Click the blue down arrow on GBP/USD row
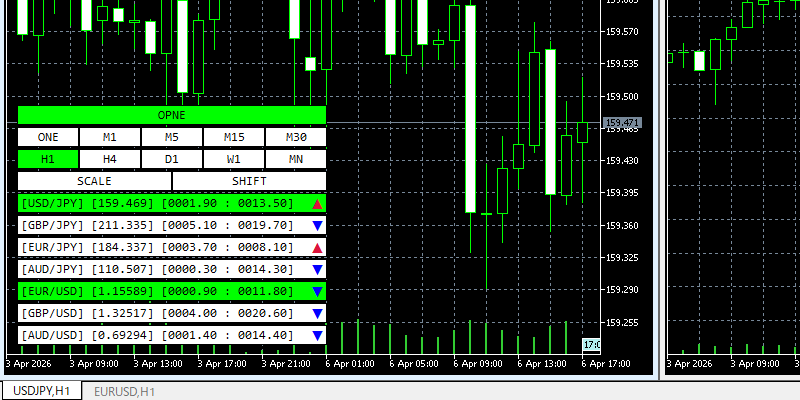The height and width of the screenshot is (400, 800). pyautogui.click(x=317, y=314)
